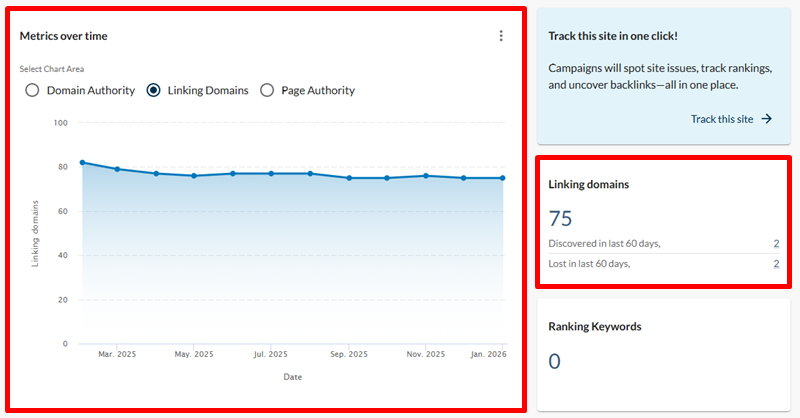This screenshot has height=418, width=800.
Task: Select the Jul. 2025 data point on chart
Action: [271, 173]
